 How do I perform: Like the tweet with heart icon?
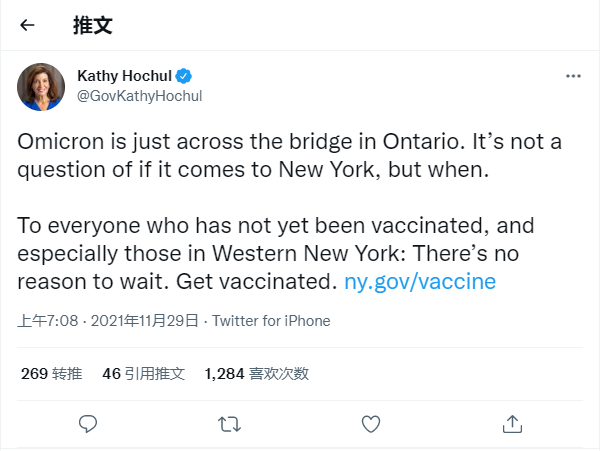point(371,423)
